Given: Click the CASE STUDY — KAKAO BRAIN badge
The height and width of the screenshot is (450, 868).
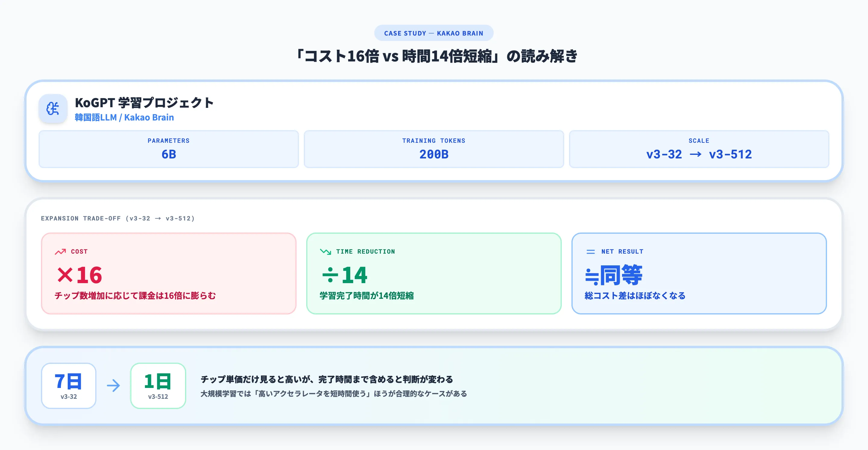Looking at the screenshot, I should click(x=434, y=33).
